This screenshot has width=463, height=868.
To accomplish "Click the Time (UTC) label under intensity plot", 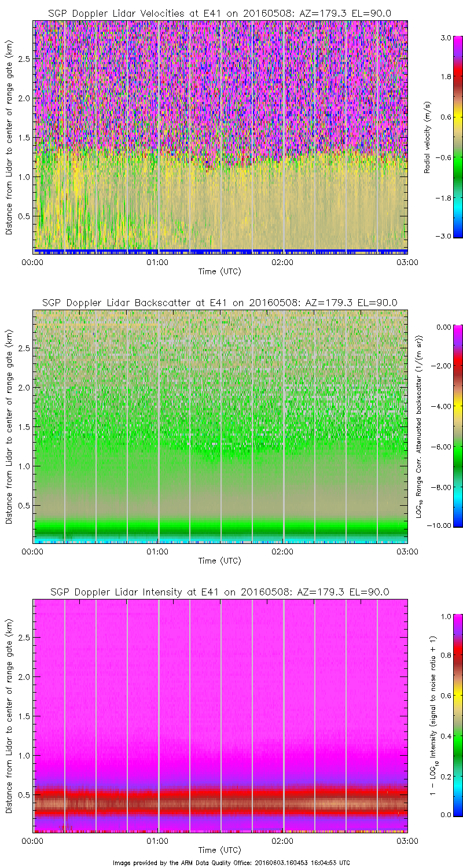I will (219, 850).
